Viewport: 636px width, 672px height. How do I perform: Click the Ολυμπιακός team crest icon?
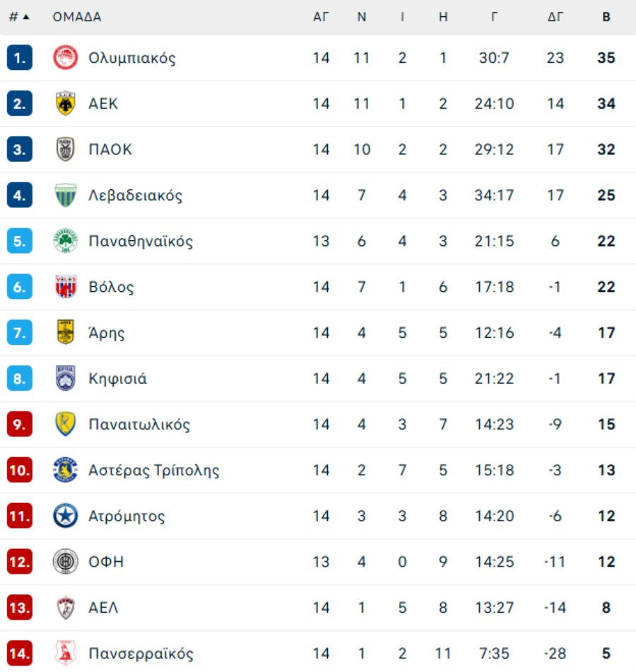pyautogui.click(x=66, y=58)
